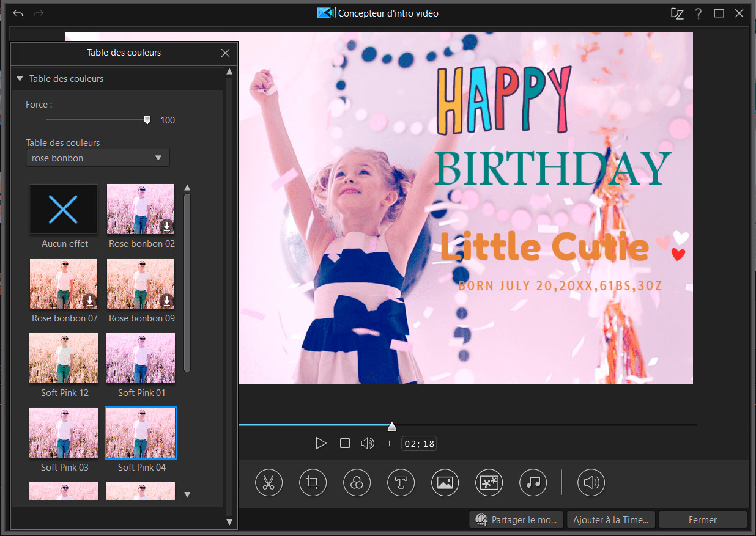The height and width of the screenshot is (536, 756).
Task: Collapse the Table des couleurs section
Action: [20, 79]
